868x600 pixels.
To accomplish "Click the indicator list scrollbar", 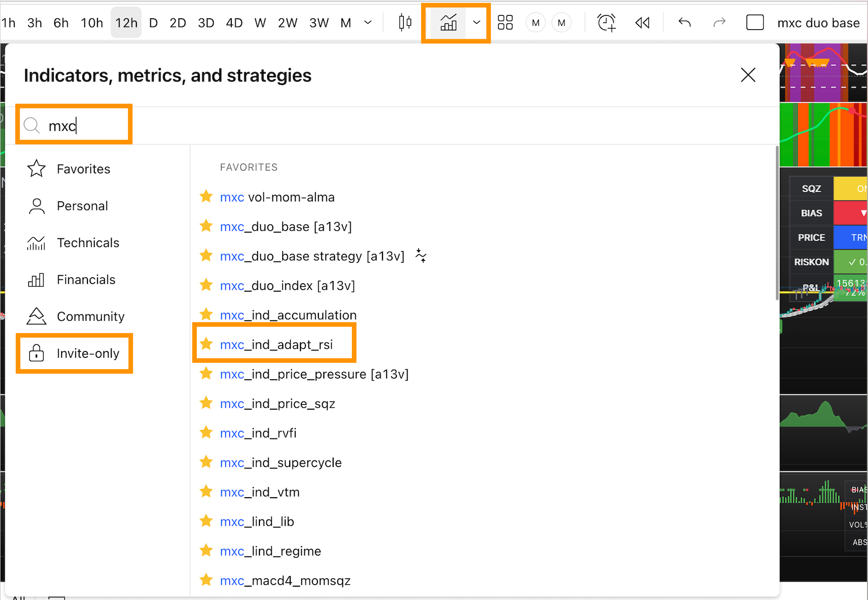I will coord(777,222).
